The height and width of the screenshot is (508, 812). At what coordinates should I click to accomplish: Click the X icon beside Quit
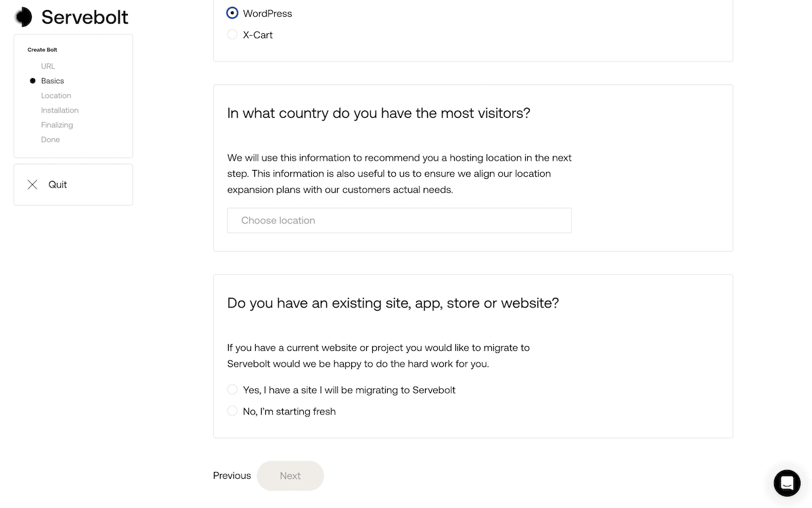coord(32,184)
